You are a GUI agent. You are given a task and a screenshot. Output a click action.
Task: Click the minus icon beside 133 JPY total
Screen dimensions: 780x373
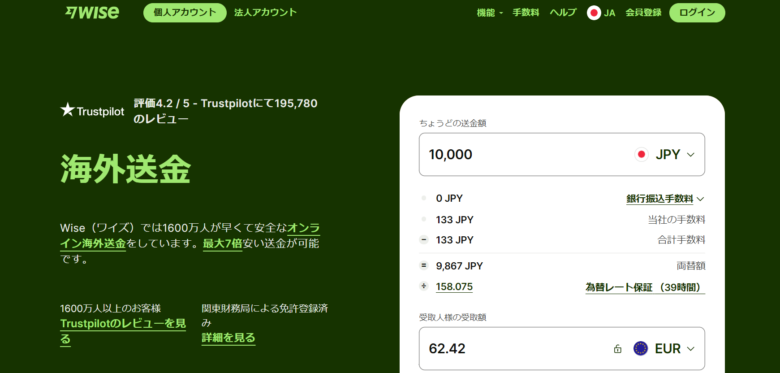coord(424,240)
